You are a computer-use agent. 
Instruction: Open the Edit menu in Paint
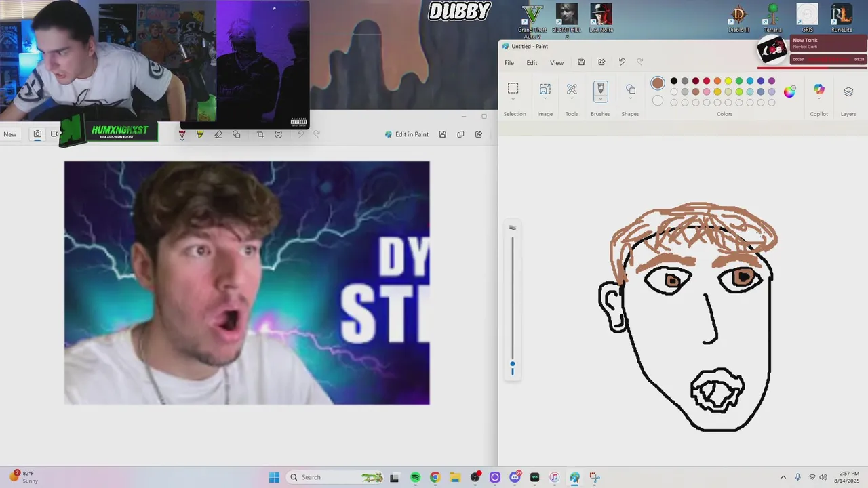coord(532,63)
